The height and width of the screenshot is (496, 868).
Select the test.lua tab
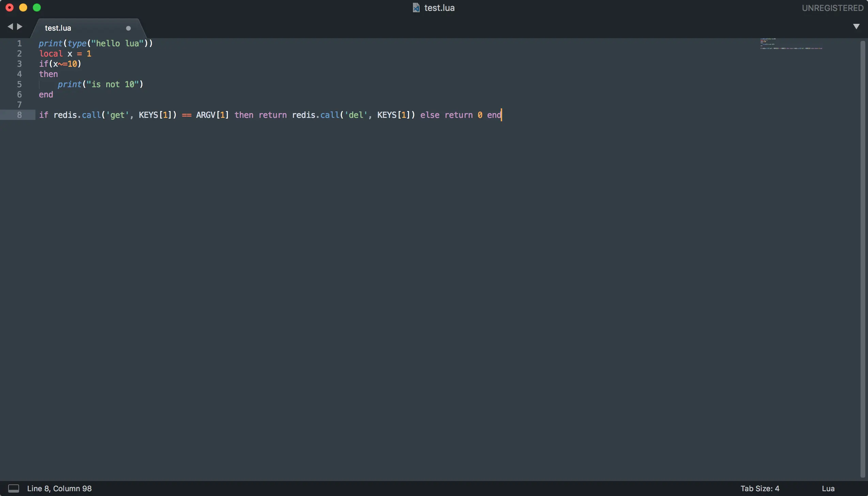point(58,28)
